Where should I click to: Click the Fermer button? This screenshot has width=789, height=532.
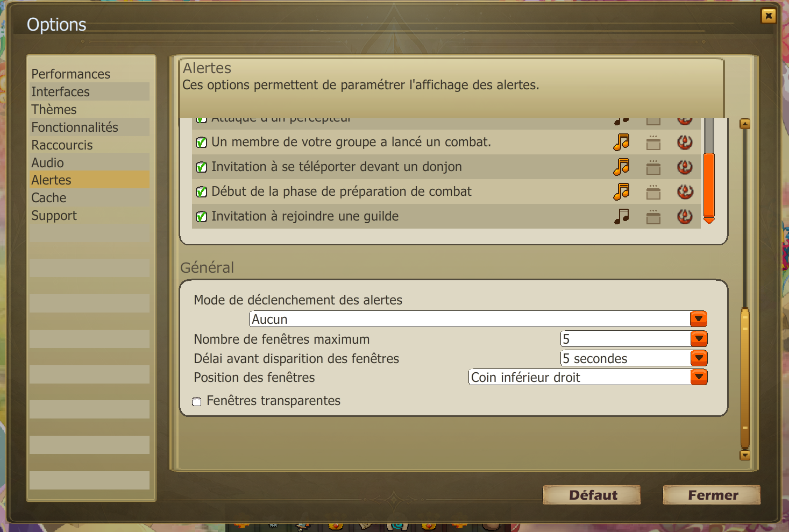(x=712, y=495)
